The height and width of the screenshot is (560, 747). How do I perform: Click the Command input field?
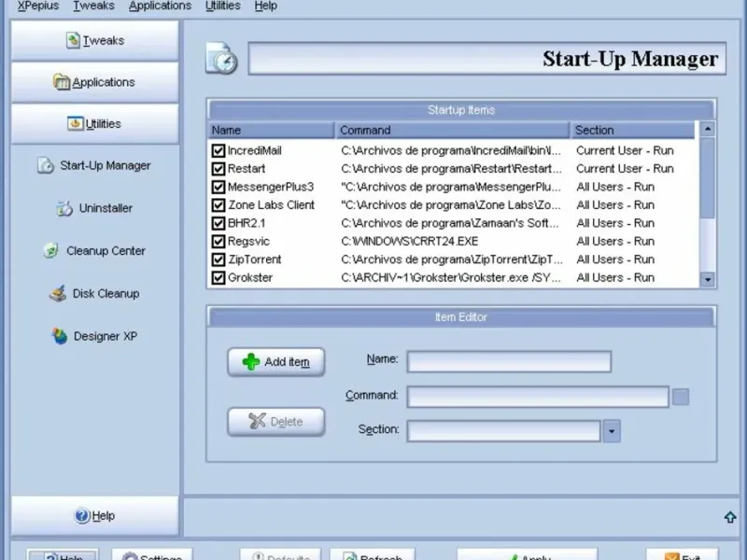(x=538, y=397)
